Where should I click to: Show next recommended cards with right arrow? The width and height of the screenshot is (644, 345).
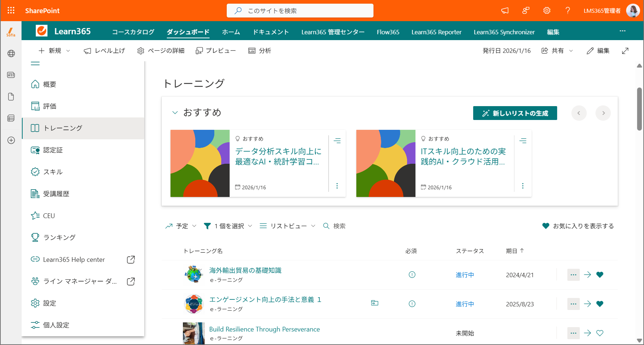603,113
